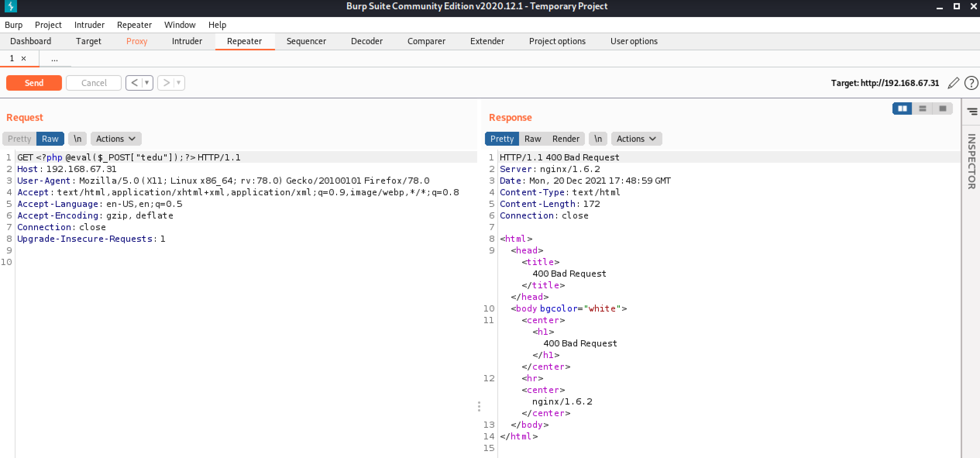Screen dimensions: 980x458
Task: Add new Repeater tab with ellipsis
Action: [x=55, y=59]
